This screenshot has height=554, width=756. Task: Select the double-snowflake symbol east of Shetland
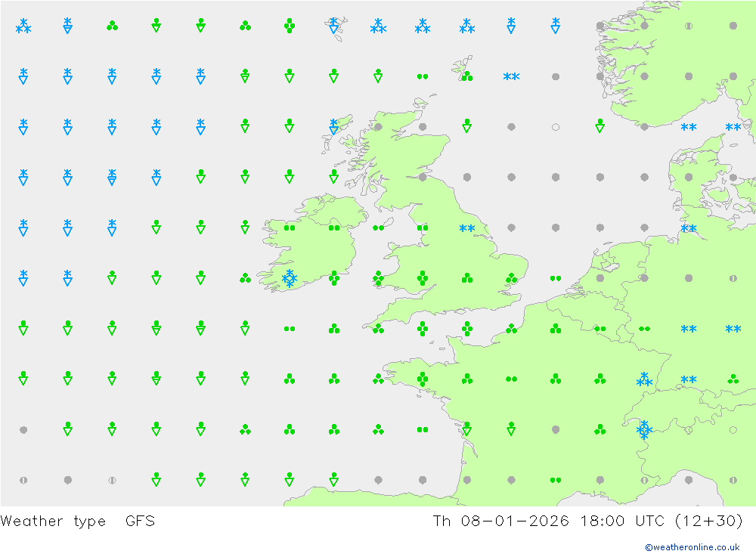[x=511, y=76]
